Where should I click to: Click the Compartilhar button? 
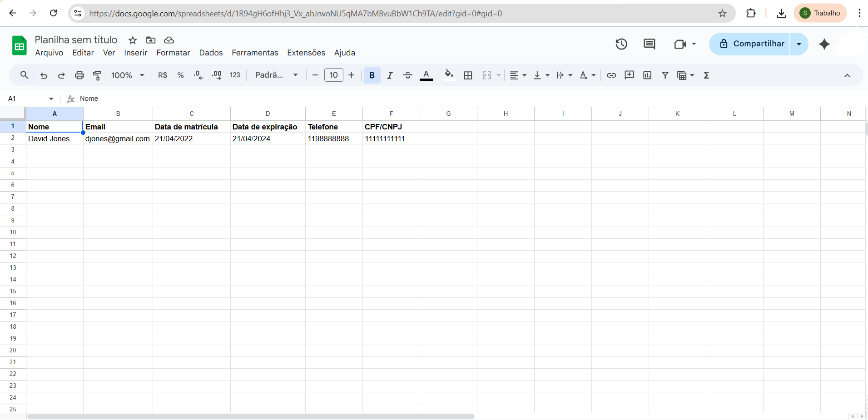[x=749, y=44]
